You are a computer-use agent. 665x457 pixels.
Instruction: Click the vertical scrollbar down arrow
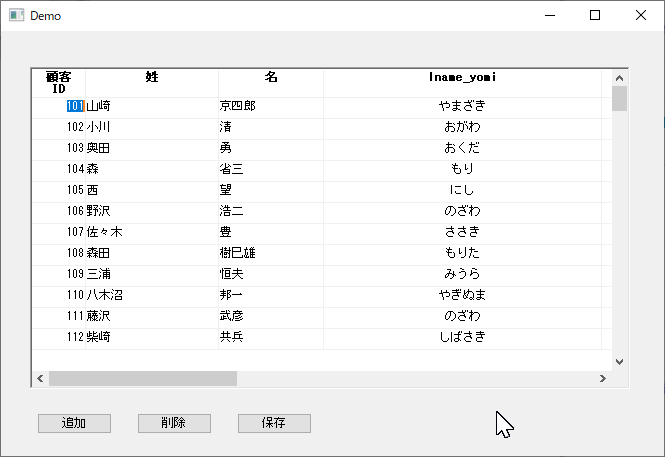click(619, 362)
